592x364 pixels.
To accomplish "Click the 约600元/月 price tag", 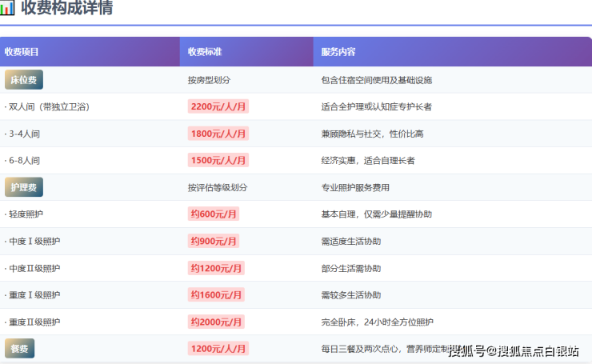I will click(x=214, y=214).
